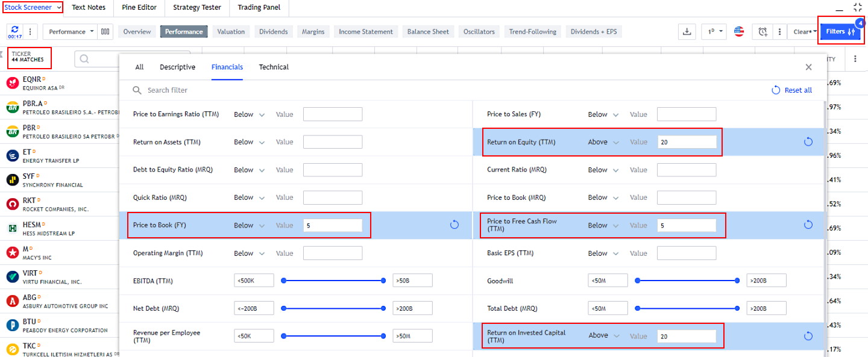The image size is (868, 357).
Task: Click the auto-refresh timer icon
Action: click(x=14, y=31)
